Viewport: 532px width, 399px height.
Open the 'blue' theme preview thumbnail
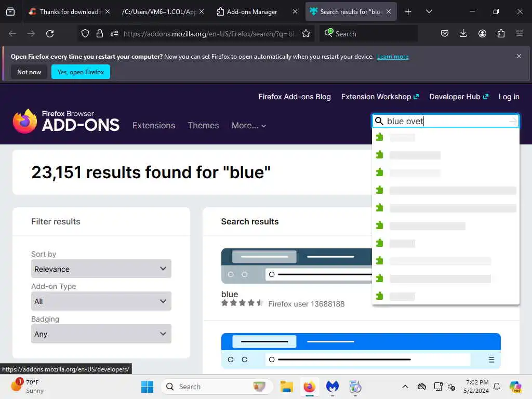(x=297, y=266)
